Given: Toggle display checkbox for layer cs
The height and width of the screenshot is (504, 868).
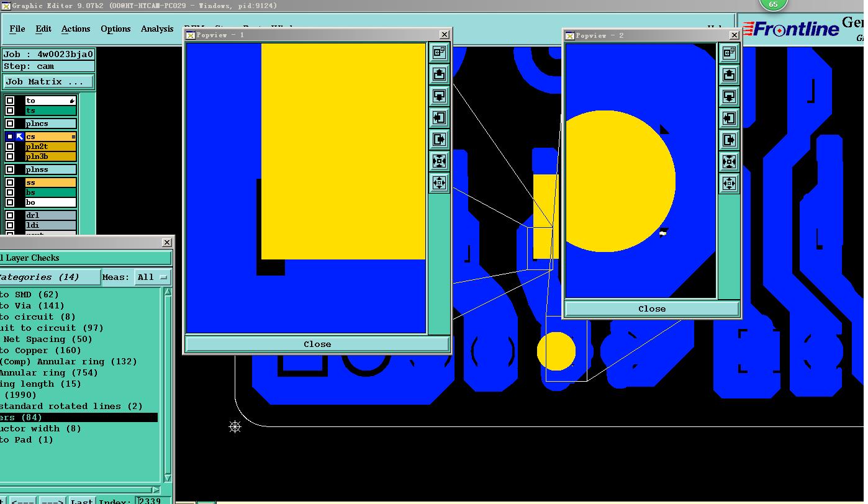Looking at the screenshot, I should click(10, 137).
